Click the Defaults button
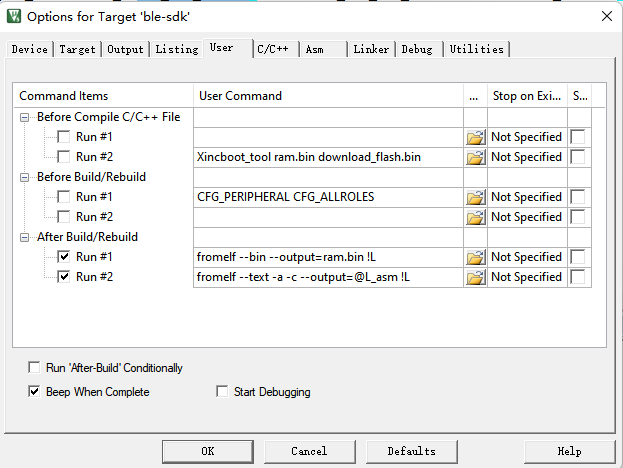The height and width of the screenshot is (468, 623). [x=412, y=451]
